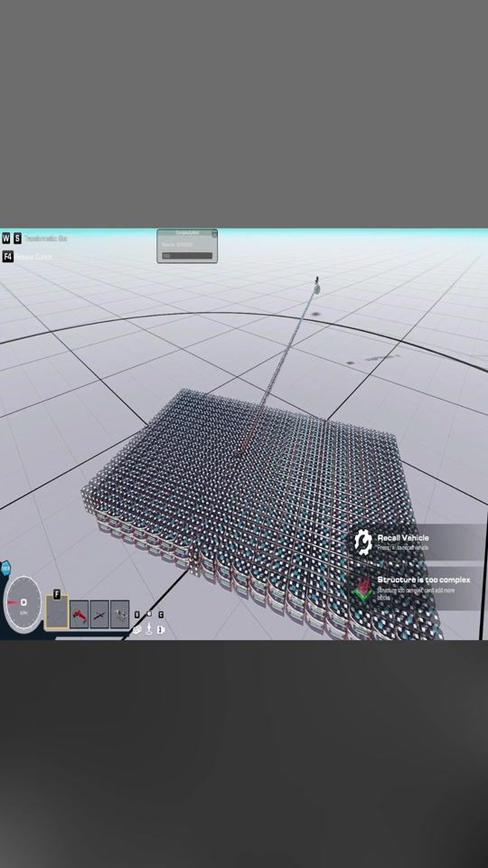The image size is (488, 868).
Task: Click the red-green complexity warning icon
Action: click(x=363, y=589)
